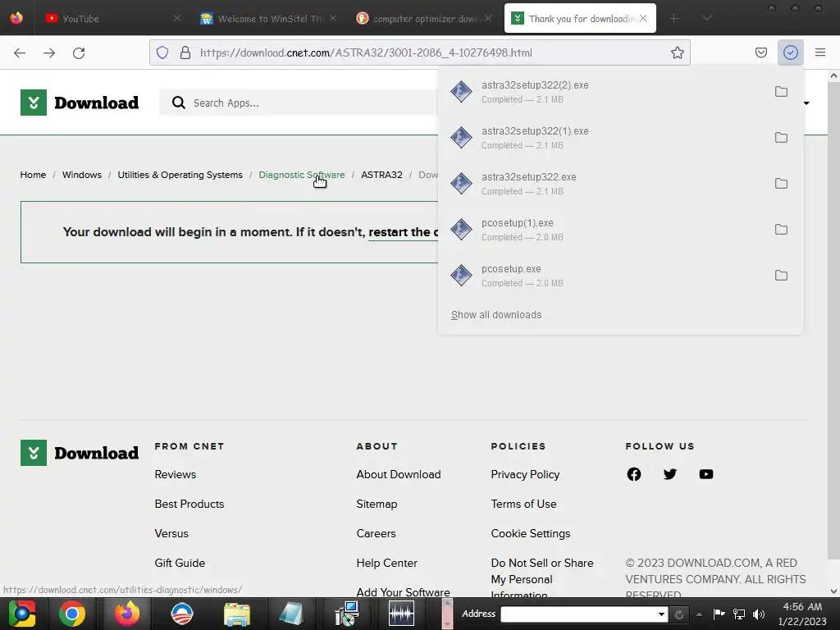Show astra32setup322.exe in folder
The image size is (840, 630).
click(781, 184)
